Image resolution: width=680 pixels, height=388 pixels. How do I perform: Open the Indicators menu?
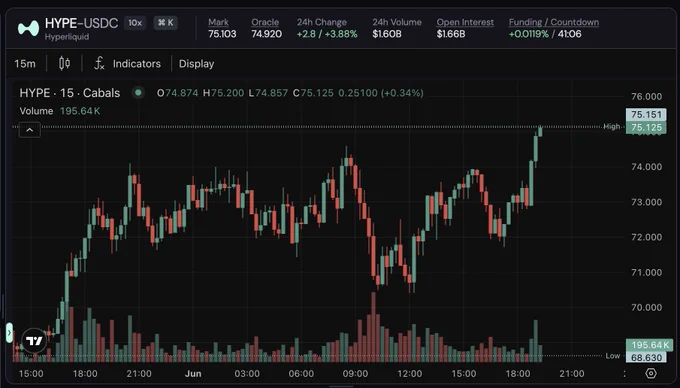[x=137, y=64]
